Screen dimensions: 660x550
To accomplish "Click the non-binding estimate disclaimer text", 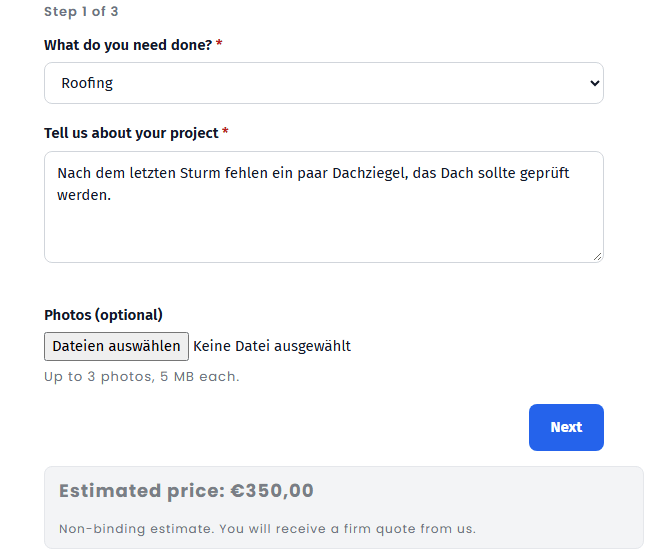I will [x=268, y=529].
